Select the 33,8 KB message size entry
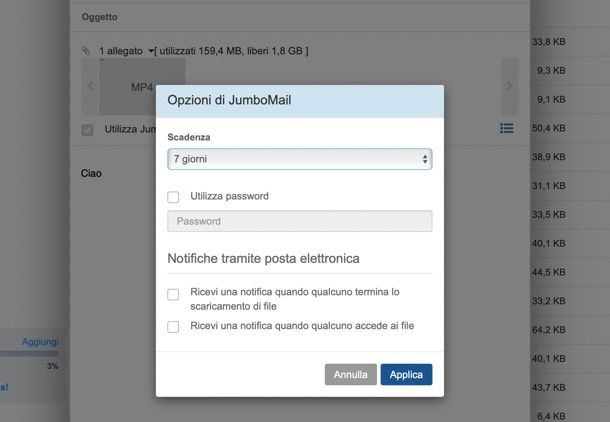Screen dimensions: 610x422 (x=549, y=42)
